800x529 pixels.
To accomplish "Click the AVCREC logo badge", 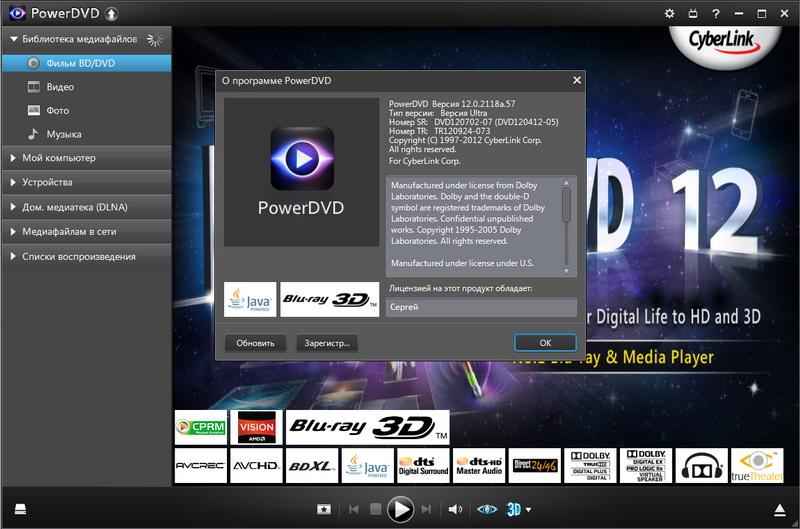I will 201,466.
